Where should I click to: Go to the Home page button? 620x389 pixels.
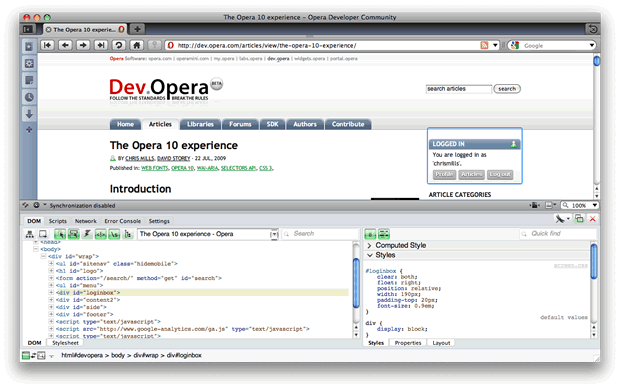[x=136, y=45]
